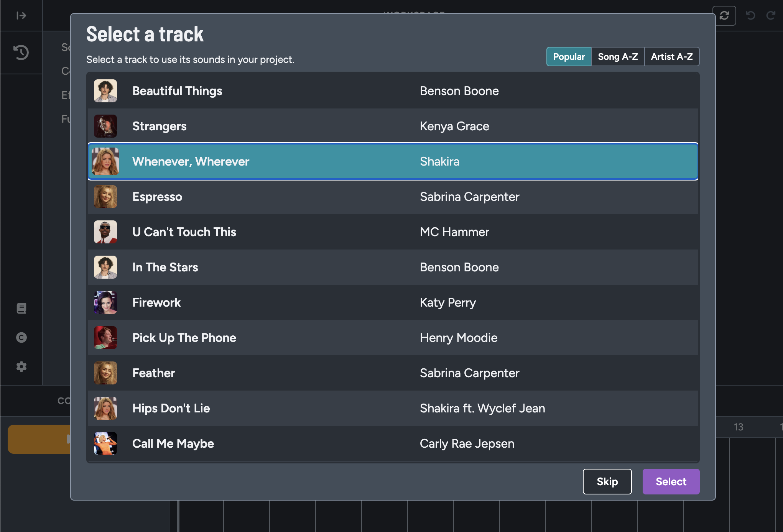Click the Feather track thumbnail
Viewport: 783px width, 532px height.
pyautogui.click(x=105, y=373)
